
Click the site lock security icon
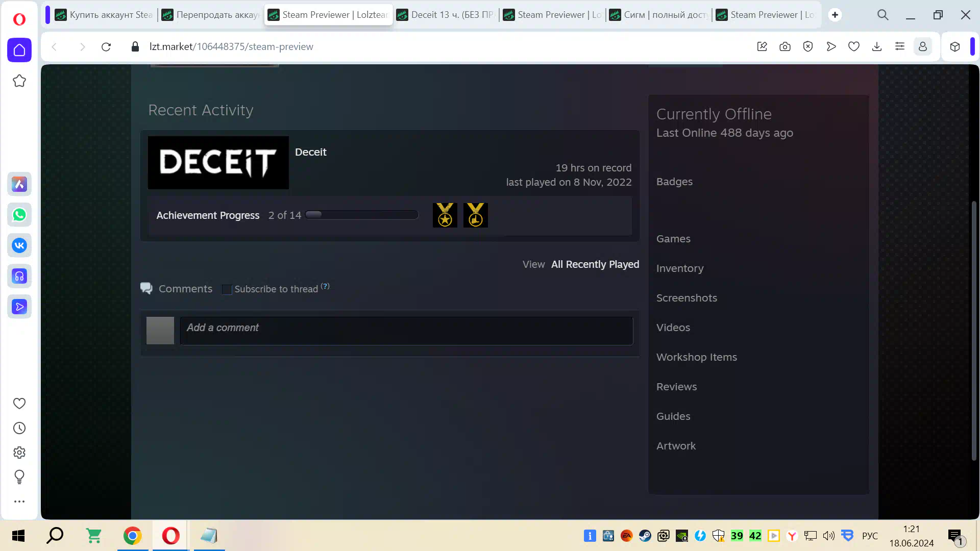[135, 46]
